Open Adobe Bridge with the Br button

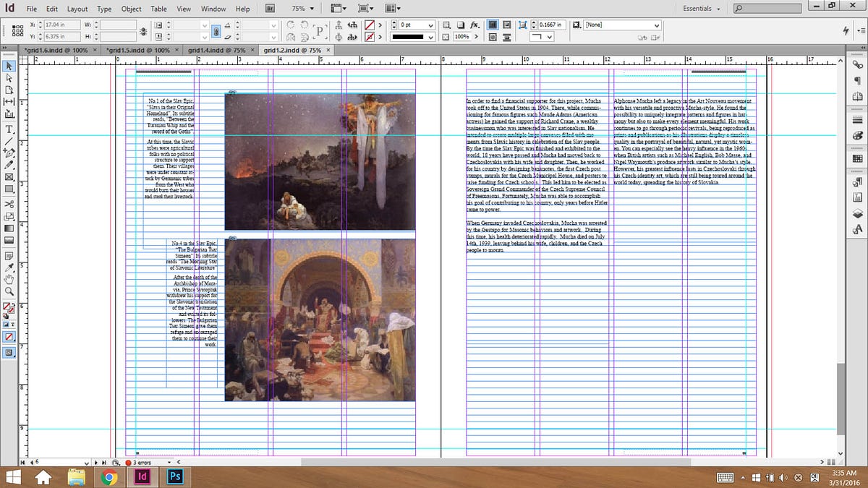point(270,8)
